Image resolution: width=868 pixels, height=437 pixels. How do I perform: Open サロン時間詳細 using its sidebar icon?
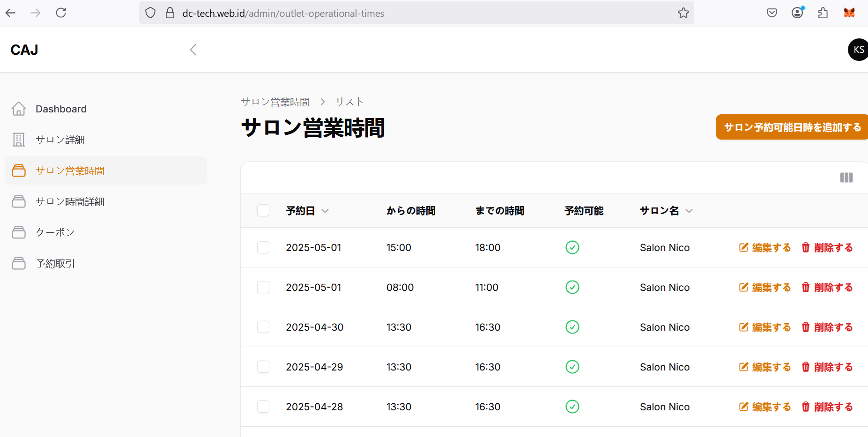(19, 201)
